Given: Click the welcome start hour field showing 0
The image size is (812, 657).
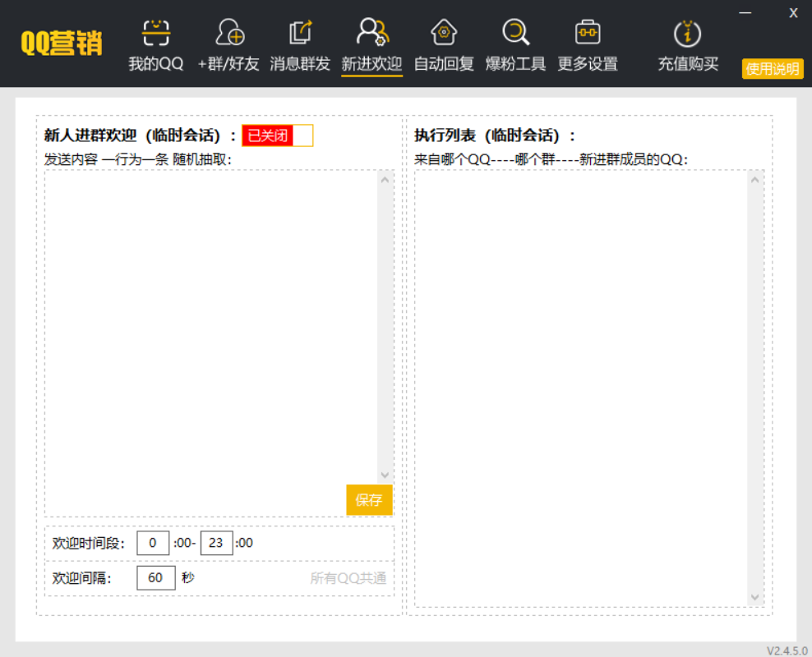Looking at the screenshot, I should (x=153, y=543).
